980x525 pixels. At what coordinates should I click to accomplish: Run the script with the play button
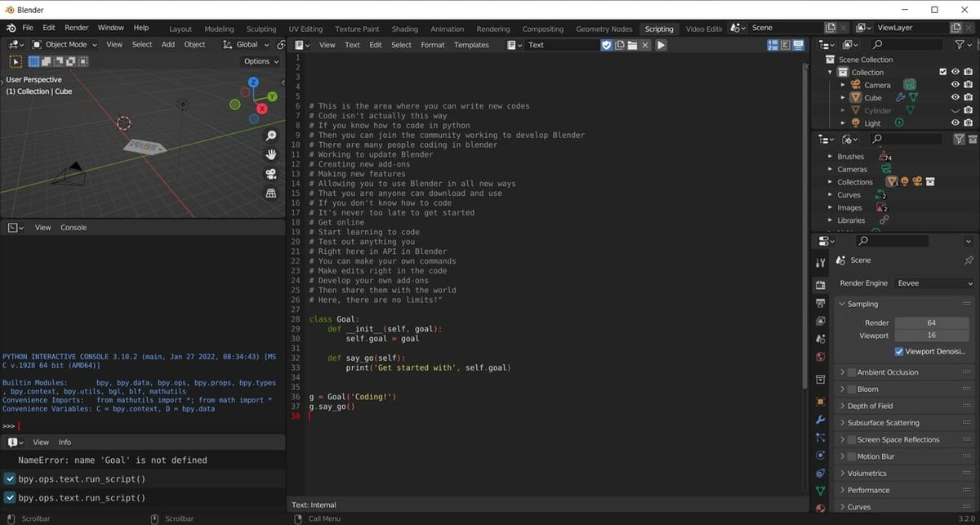coord(661,45)
